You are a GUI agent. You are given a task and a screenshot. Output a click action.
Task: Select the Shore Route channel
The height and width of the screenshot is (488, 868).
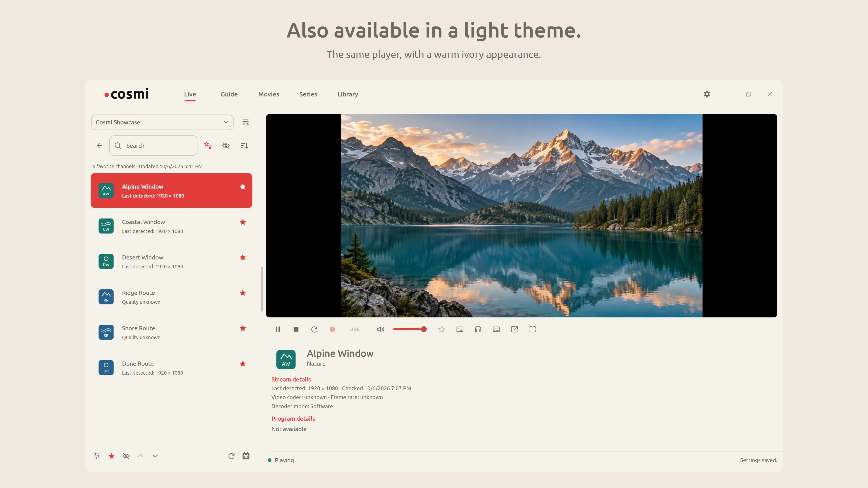point(172,332)
